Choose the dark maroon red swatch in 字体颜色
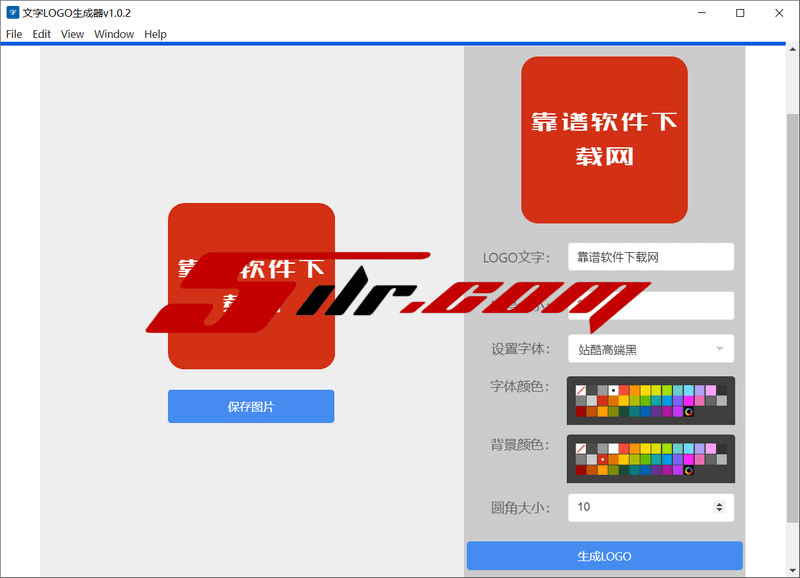The image size is (800, 578). 581,412
